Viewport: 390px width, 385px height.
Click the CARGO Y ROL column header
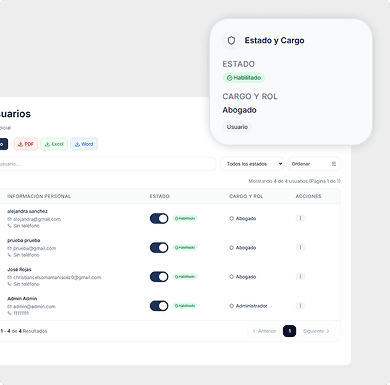[x=246, y=196]
